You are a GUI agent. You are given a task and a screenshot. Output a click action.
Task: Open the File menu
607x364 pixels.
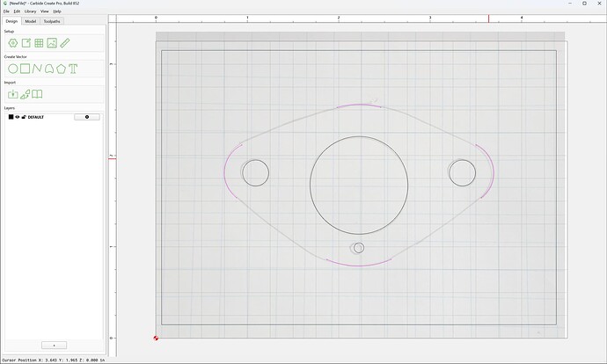point(6,11)
